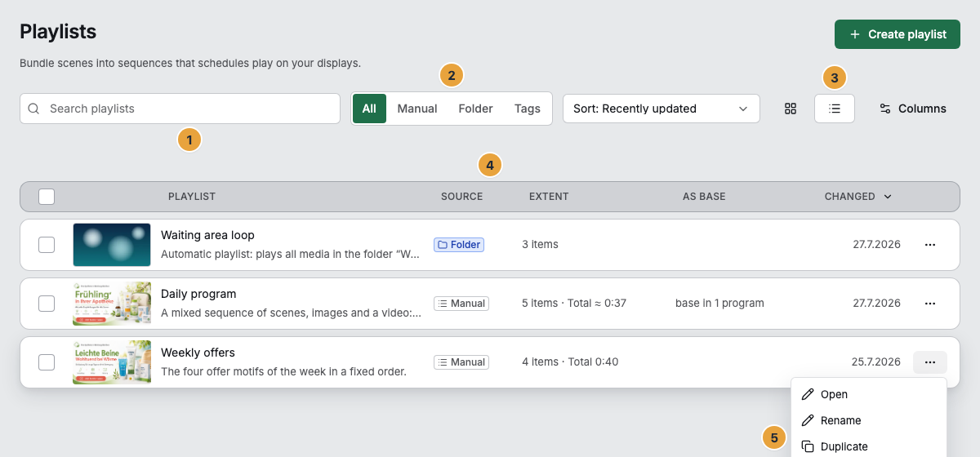The image size is (980, 457).
Task: Click the Automatic playlist description text
Action: (x=291, y=255)
